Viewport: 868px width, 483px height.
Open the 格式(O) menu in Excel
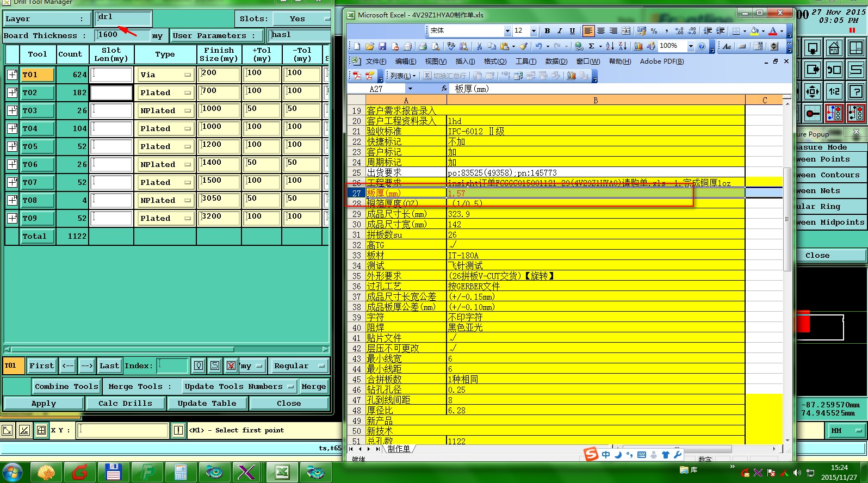click(x=495, y=61)
